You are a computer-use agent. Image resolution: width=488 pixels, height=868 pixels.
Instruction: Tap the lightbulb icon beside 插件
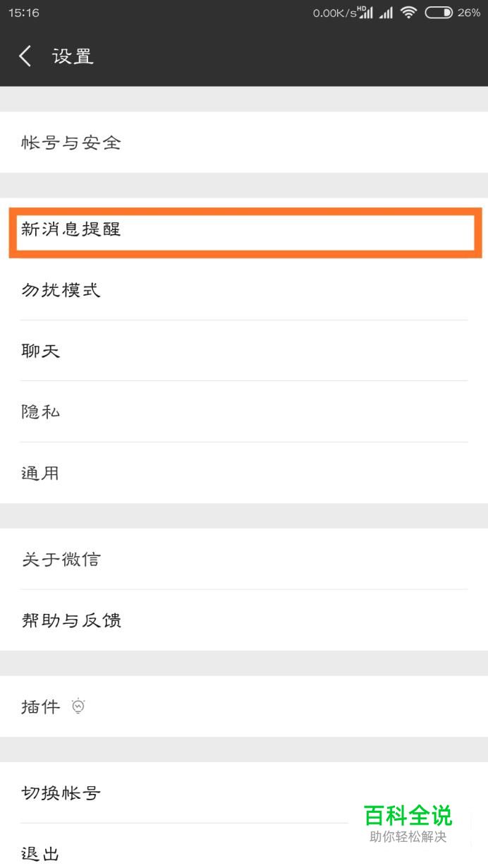[78, 706]
